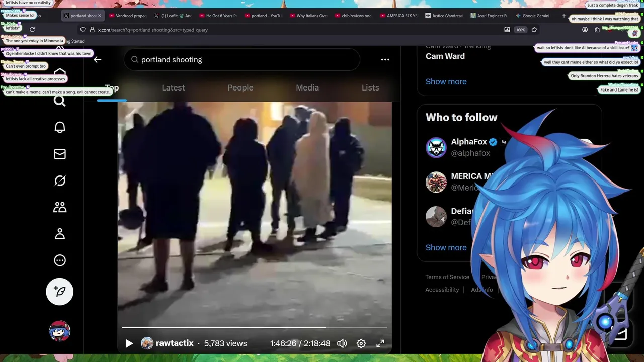The image size is (644, 362).
Task: Switch to the Lists search tab
Action: pyautogui.click(x=370, y=87)
